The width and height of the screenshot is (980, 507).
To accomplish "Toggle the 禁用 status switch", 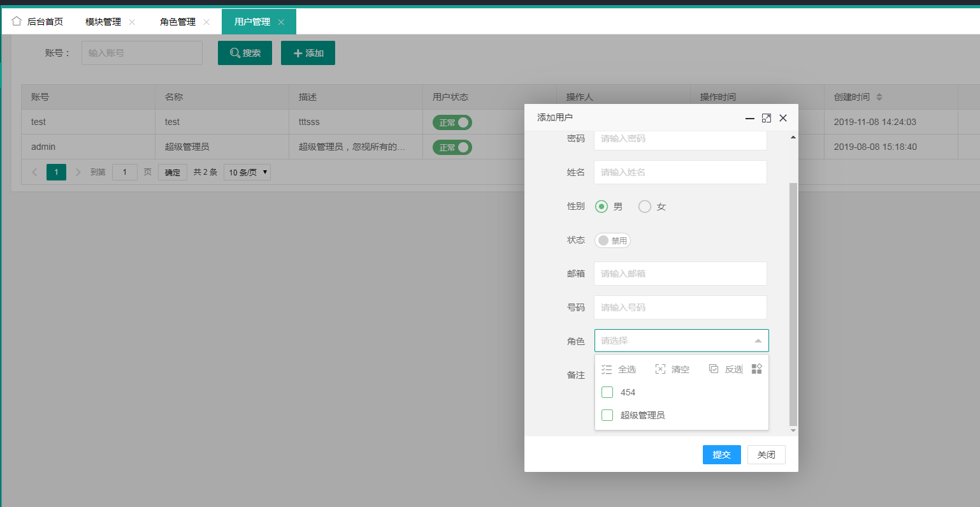I will pyautogui.click(x=612, y=240).
